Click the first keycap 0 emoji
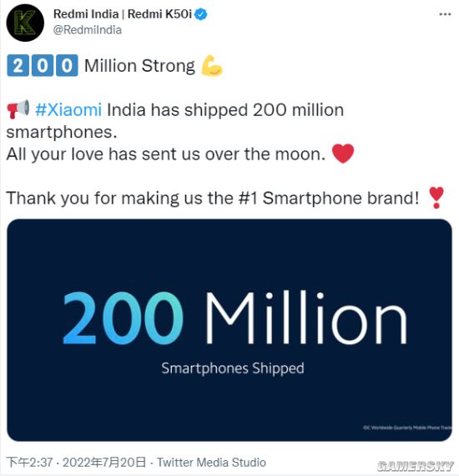The height and width of the screenshot is (476, 459). [43, 65]
